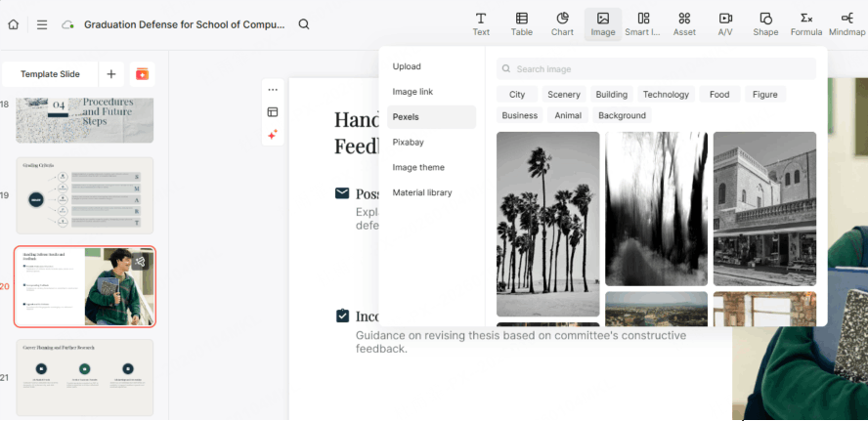Pick the blurred forest path photo
This screenshot has width=868, height=421.
click(x=657, y=209)
